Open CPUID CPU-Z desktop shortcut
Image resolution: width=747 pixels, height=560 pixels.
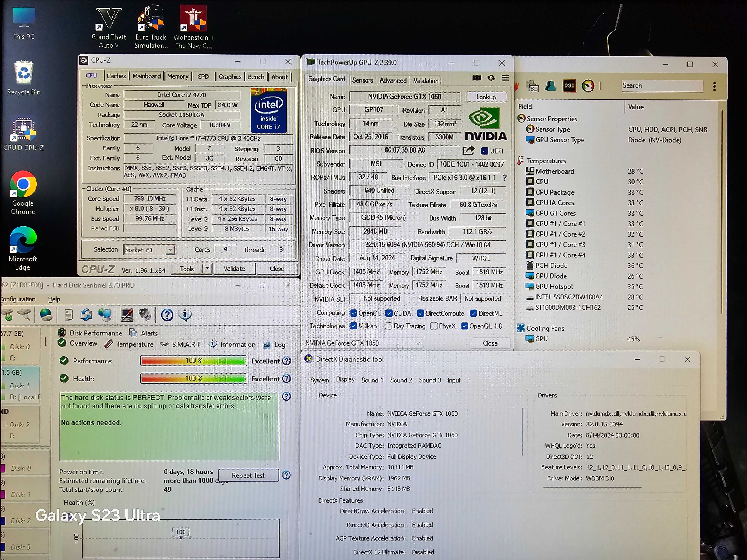[x=24, y=134]
